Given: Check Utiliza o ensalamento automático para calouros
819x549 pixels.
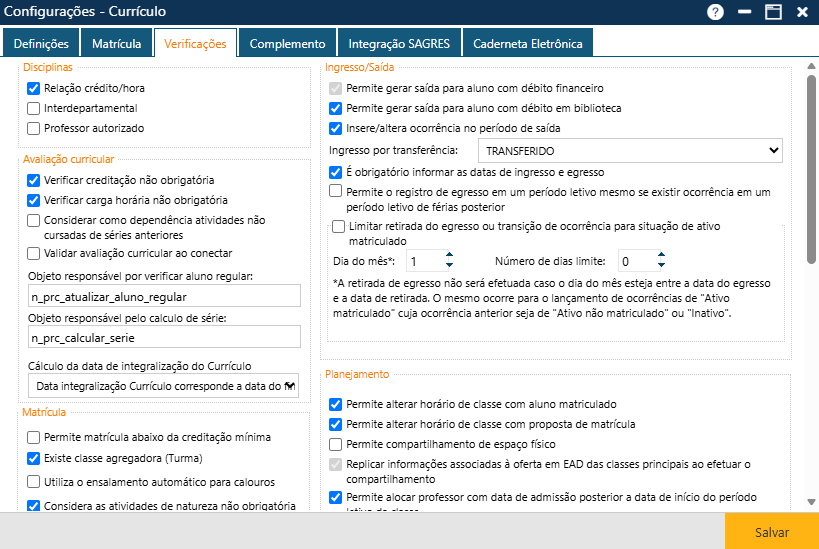Looking at the screenshot, I should (33, 482).
